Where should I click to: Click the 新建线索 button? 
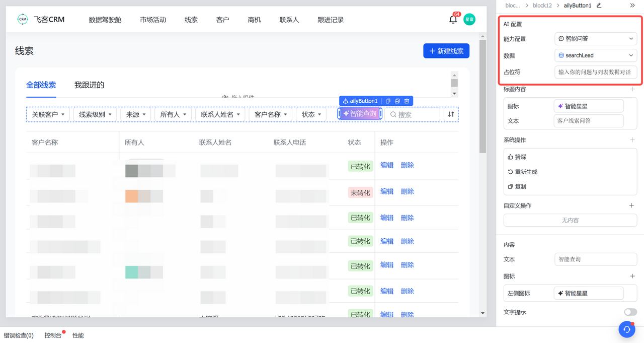(x=446, y=51)
